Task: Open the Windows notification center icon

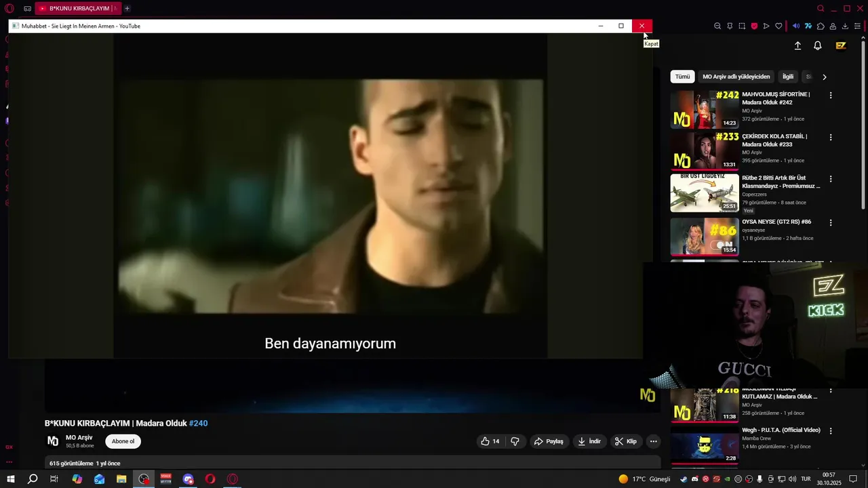Action: coord(853,479)
